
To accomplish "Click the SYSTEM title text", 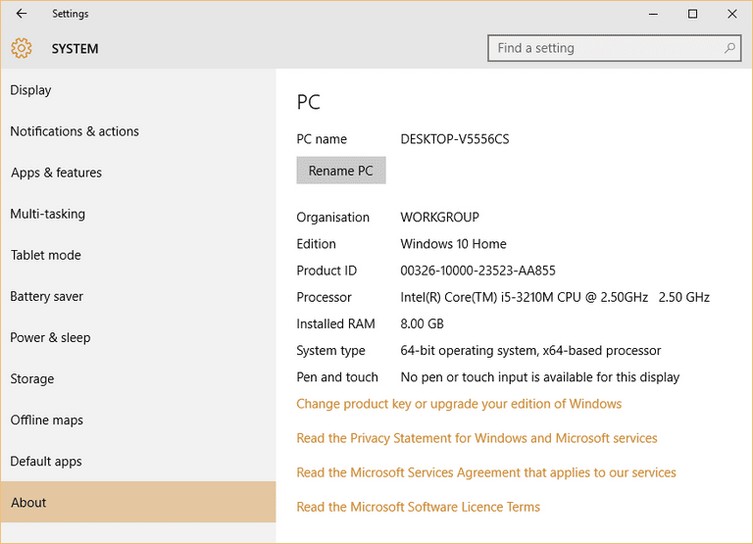I will pyautogui.click(x=75, y=49).
